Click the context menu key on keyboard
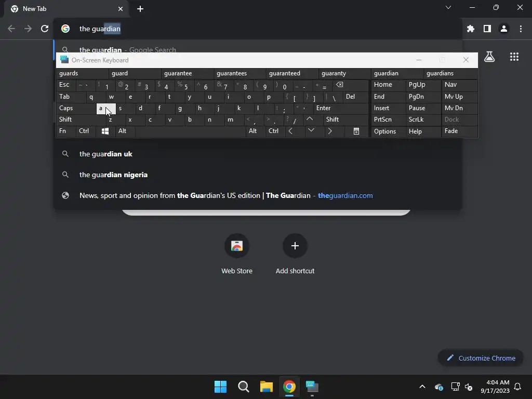The image size is (532, 399). click(x=356, y=131)
